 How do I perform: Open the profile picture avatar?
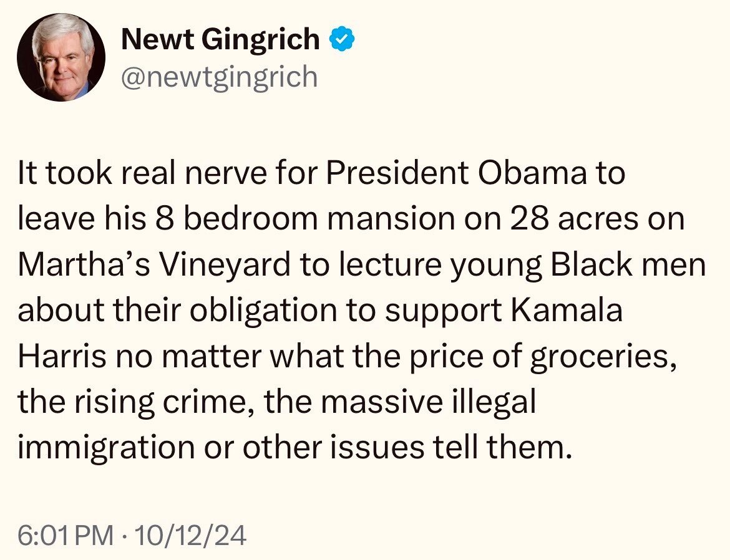tap(61, 57)
